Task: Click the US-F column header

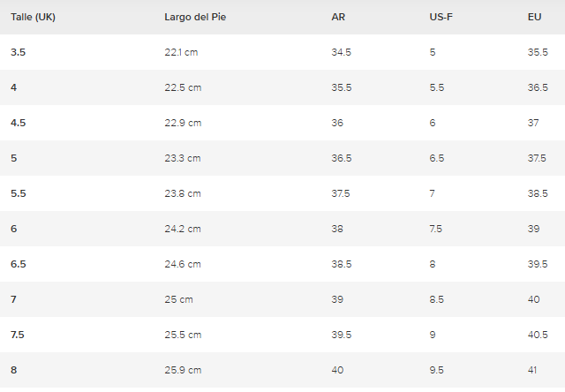Action: (x=441, y=17)
